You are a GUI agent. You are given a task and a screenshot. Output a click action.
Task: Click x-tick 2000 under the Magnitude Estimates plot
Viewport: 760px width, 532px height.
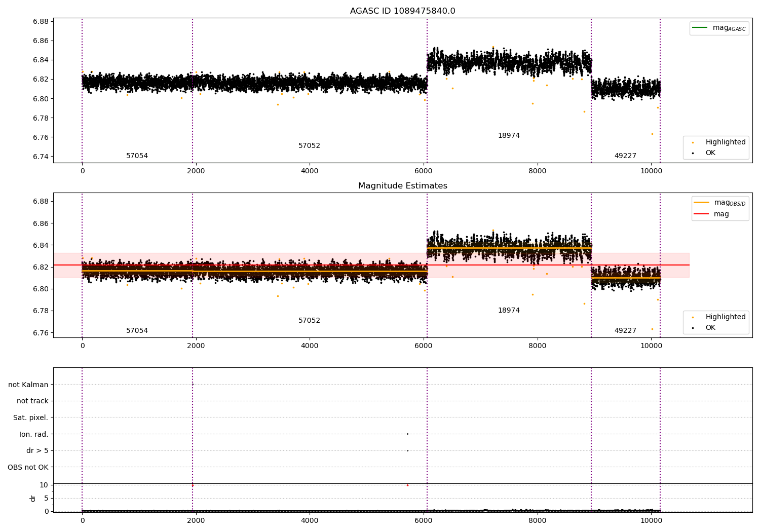coord(196,346)
